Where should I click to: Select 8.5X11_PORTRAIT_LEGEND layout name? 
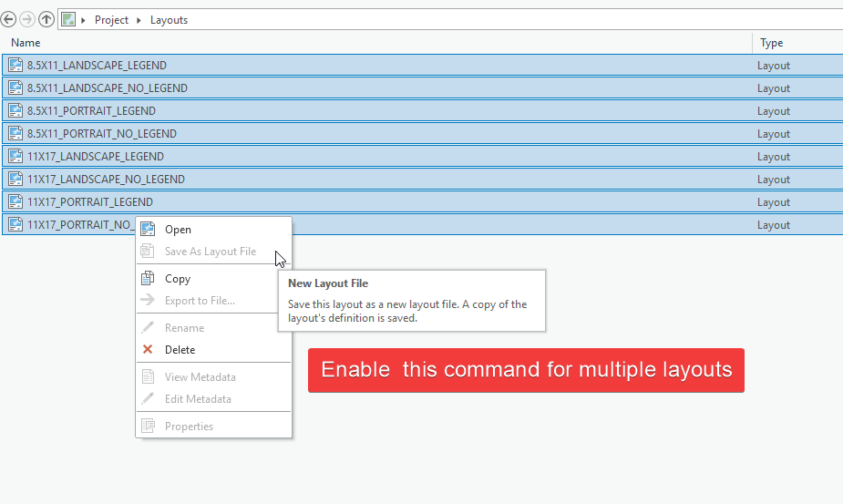click(91, 111)
